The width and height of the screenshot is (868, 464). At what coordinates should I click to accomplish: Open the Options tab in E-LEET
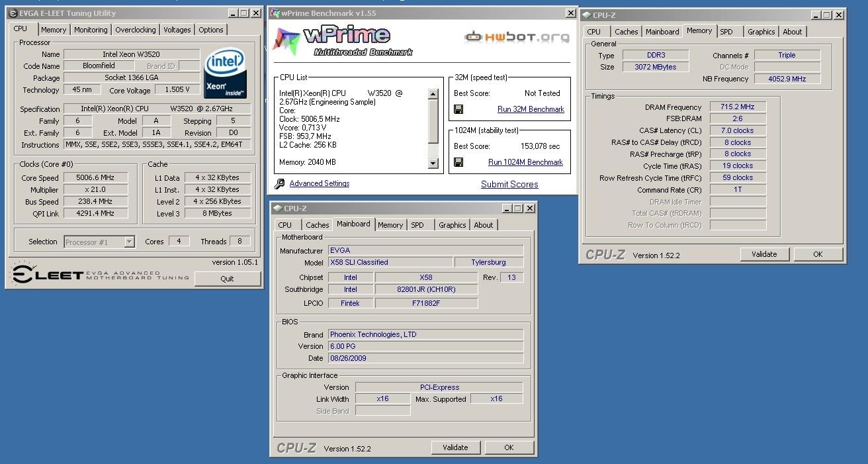(x=211, y=30)
